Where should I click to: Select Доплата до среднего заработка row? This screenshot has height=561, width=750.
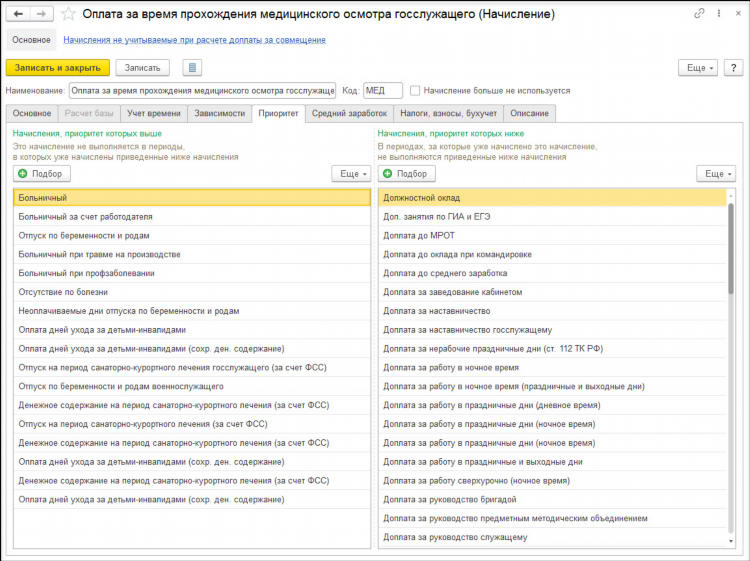pos(552,273)
